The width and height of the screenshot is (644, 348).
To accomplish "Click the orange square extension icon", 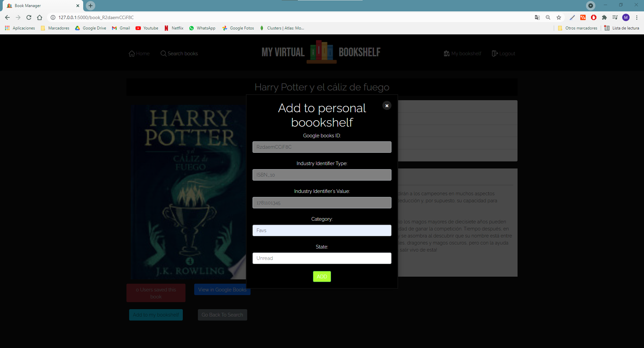I will (583, 17).
